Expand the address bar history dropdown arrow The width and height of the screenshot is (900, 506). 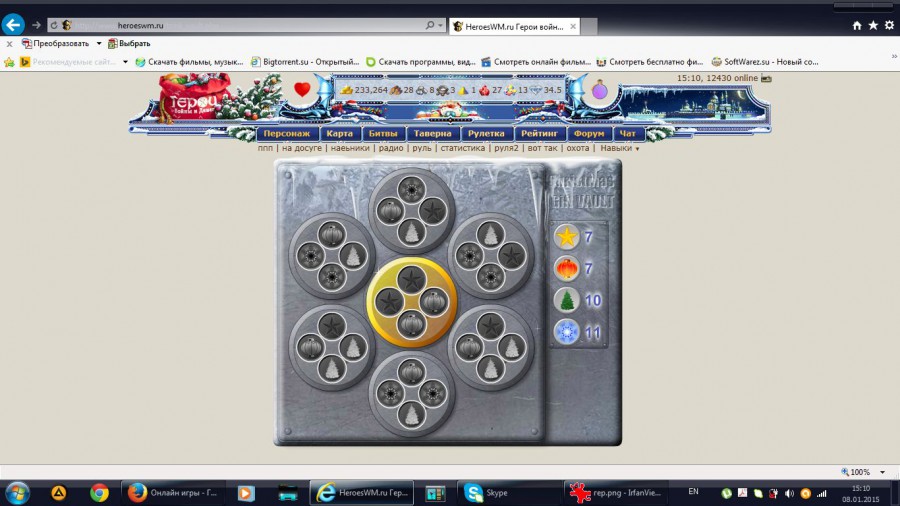pyautogui.click(x=440, y=25)
